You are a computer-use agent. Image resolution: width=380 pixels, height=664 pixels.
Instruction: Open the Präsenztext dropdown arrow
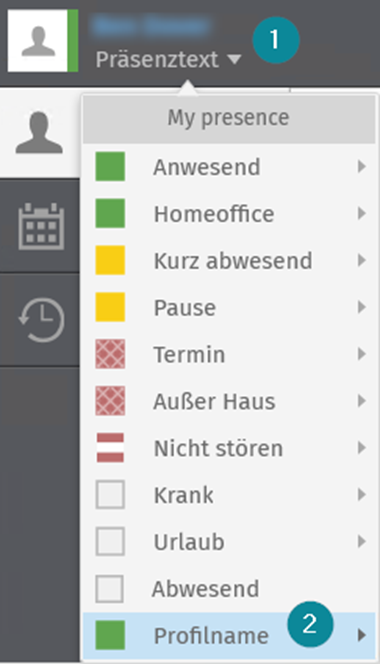tap(234, 59)
